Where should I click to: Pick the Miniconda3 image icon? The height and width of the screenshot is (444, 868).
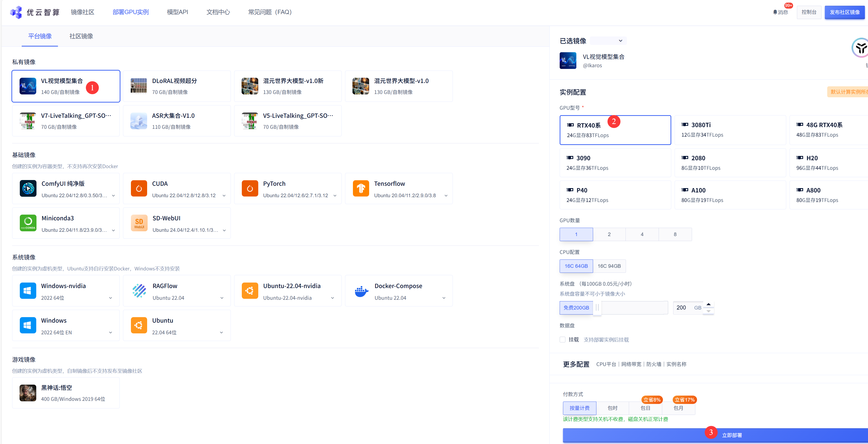(28, 223)
